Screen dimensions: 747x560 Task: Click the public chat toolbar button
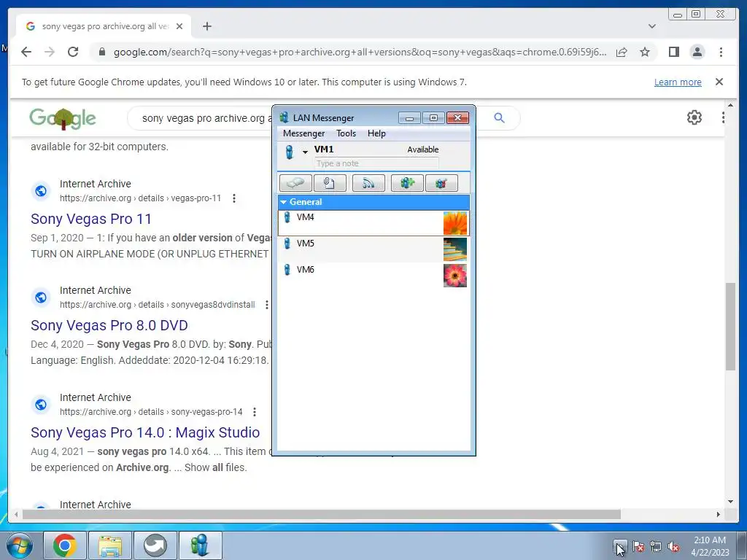[441, 183]
